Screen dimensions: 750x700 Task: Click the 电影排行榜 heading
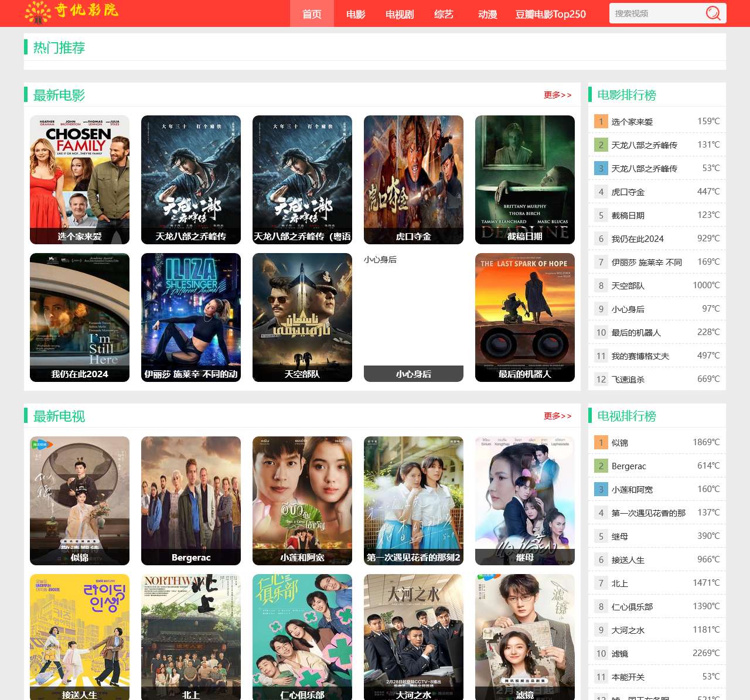pyautogui.click(x=626, y=95)
